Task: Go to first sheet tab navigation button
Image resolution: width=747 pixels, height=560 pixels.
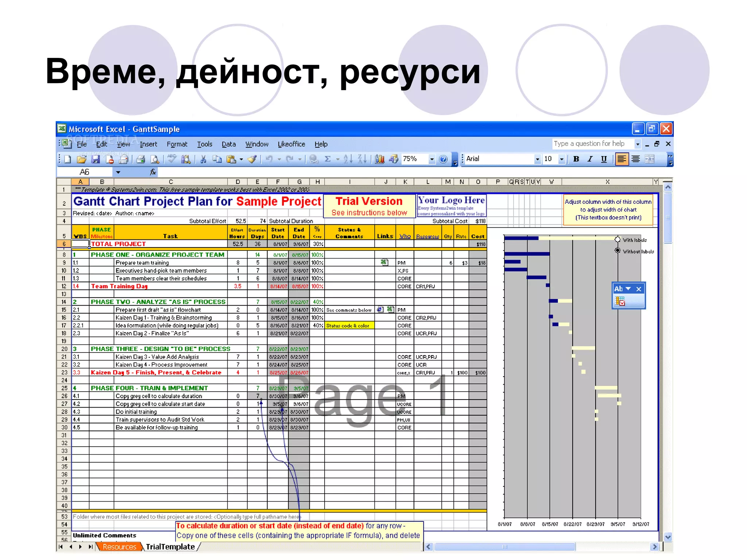Action: (61, 547)
